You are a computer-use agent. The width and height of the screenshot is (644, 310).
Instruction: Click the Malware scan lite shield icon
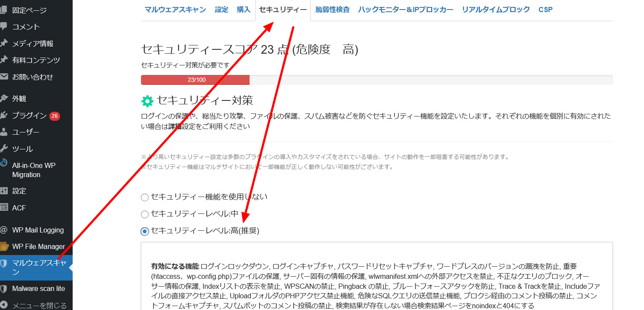coord(4,288)
